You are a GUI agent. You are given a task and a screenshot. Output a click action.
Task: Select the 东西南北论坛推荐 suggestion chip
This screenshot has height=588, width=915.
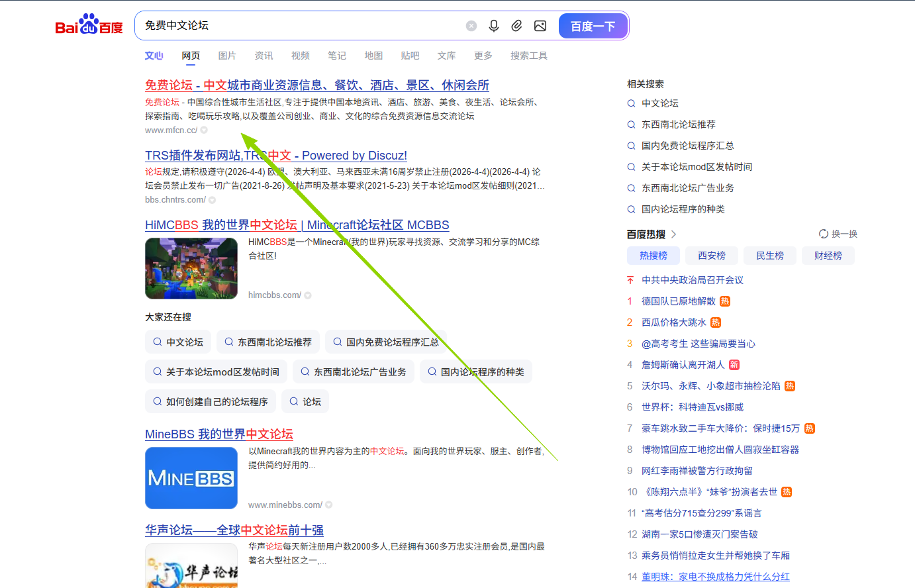[x=268, y=342]
